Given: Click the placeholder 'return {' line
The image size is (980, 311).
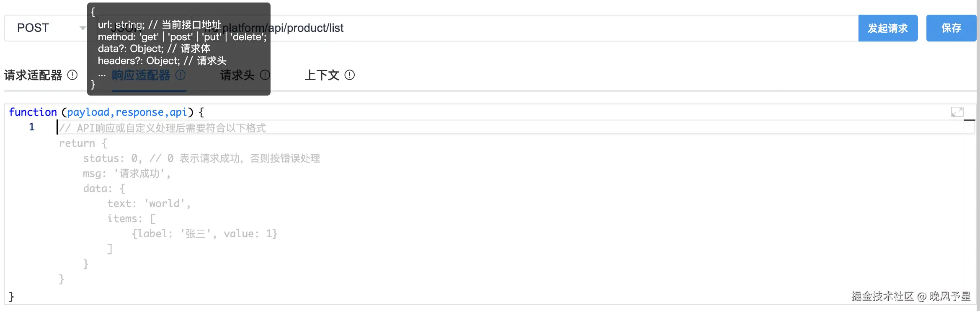Looking at the screenshot, I should click(83, 143).
